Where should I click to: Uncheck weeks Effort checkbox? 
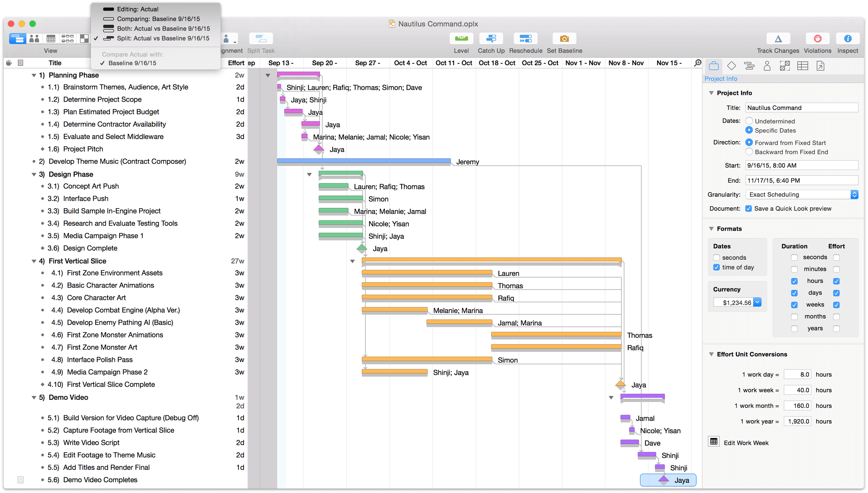tap(836, 305)
